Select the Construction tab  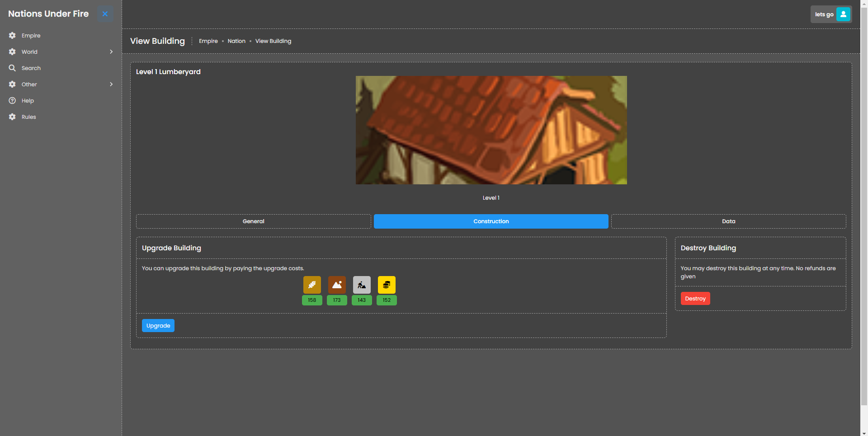coord(491,221)
